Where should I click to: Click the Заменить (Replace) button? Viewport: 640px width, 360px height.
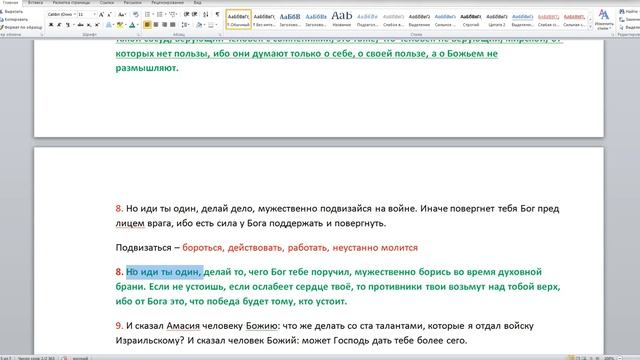629,20
